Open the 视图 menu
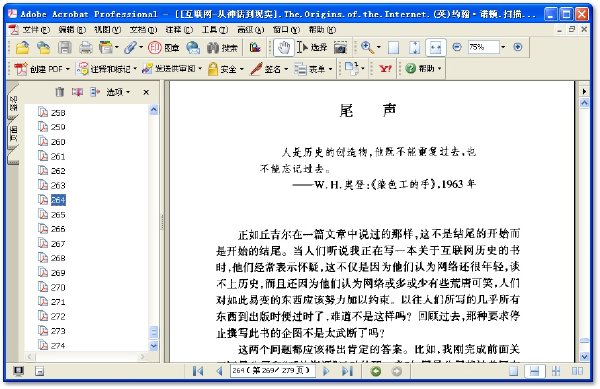 click(108, 29)
